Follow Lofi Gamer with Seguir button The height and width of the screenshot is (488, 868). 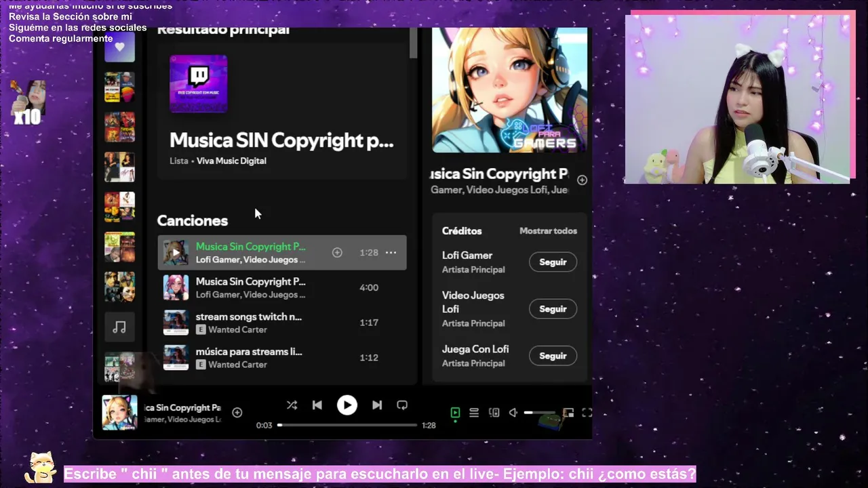point(553,262)
